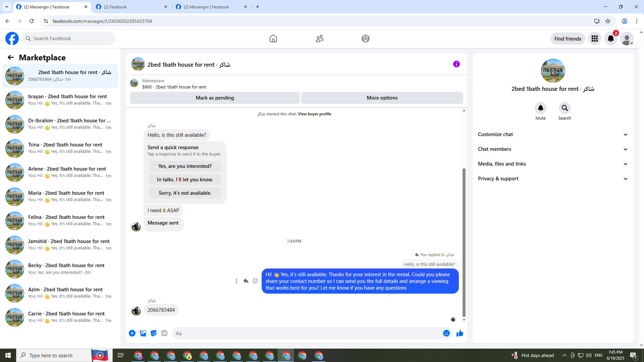Switch to the third Messenger tab

tap(211, 7)
